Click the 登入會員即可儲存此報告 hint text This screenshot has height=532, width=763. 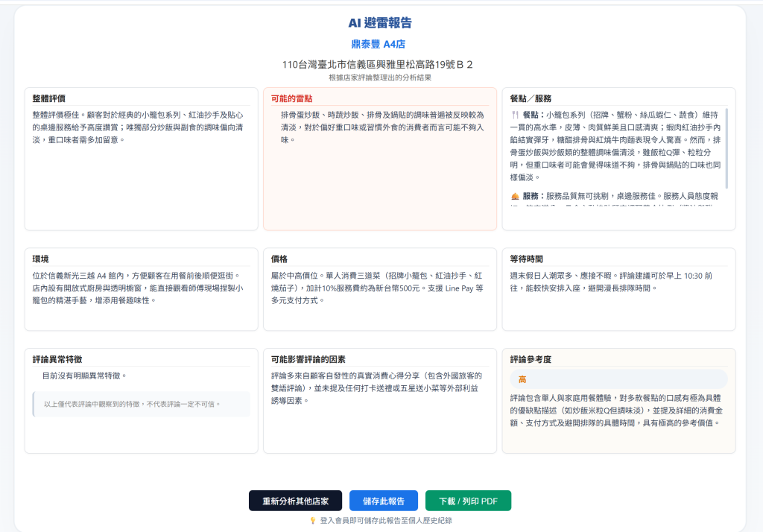(x=386, y=521)
